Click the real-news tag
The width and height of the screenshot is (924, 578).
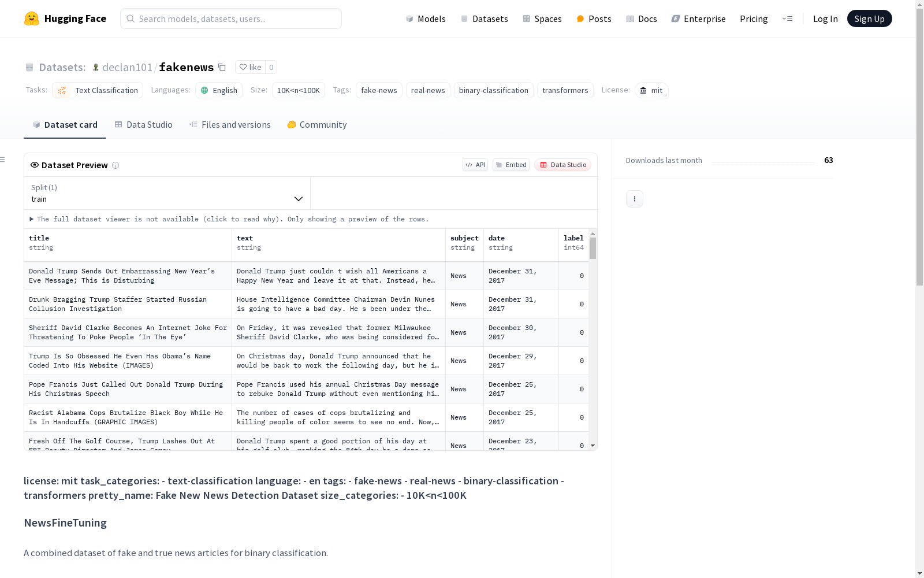click(428, 90)
